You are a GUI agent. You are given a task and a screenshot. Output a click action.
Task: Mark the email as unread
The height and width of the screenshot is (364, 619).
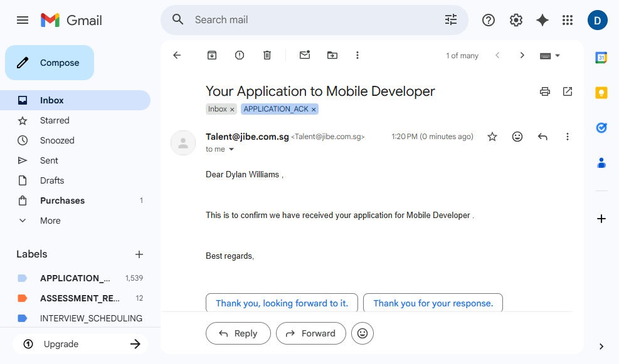click(305, 55)
